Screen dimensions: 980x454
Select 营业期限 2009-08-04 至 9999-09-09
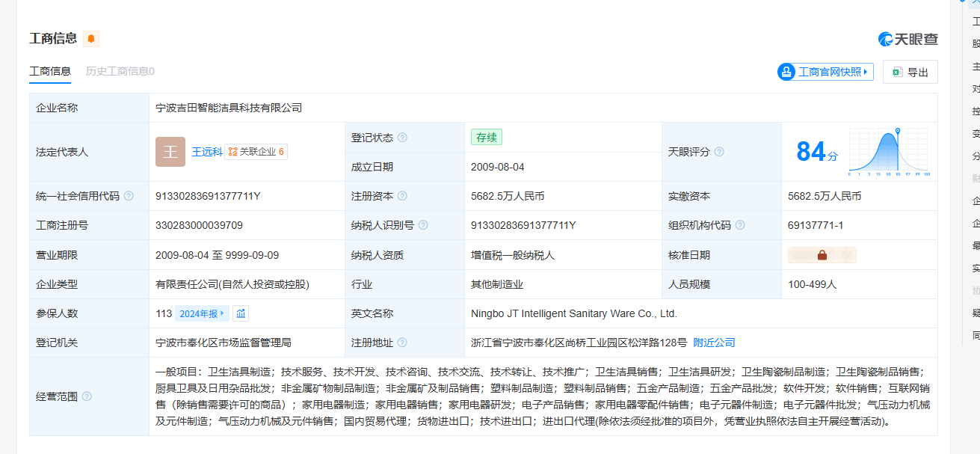[218, 255]
